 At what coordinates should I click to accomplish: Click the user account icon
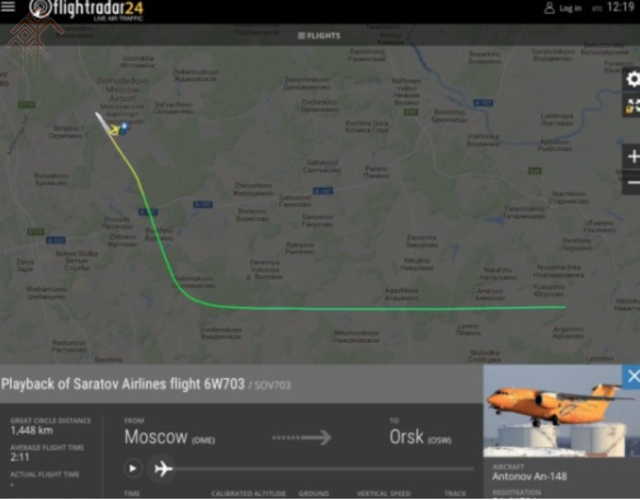click(x=549, y=8)
